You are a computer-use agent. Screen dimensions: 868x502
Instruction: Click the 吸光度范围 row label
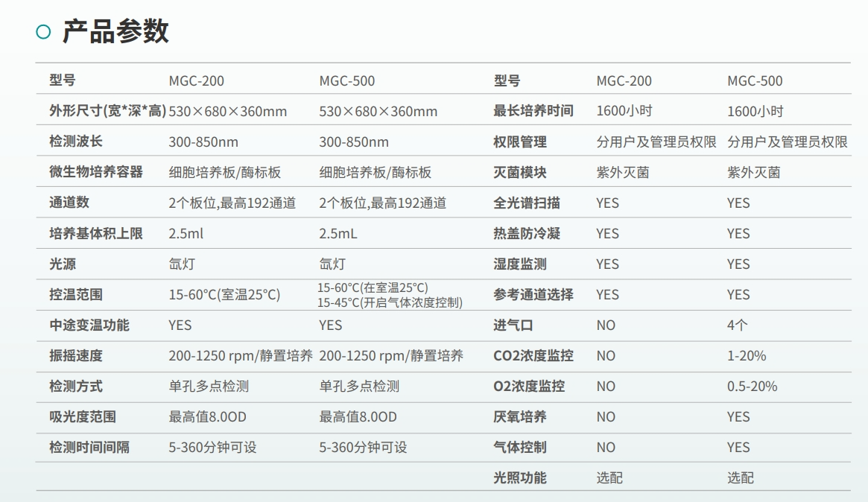click(x=83, y=417)
